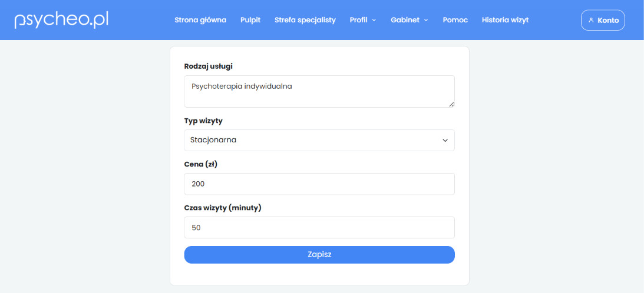The height and width of the screenshot is (293, 644).
Task: Open the Typ wizyty dropdown
Action: (x=319, y=141)
